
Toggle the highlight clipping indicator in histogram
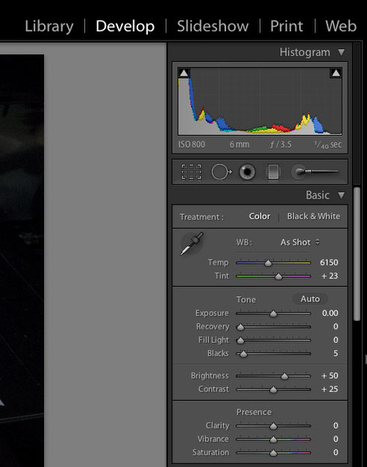[x=336, y=73]
